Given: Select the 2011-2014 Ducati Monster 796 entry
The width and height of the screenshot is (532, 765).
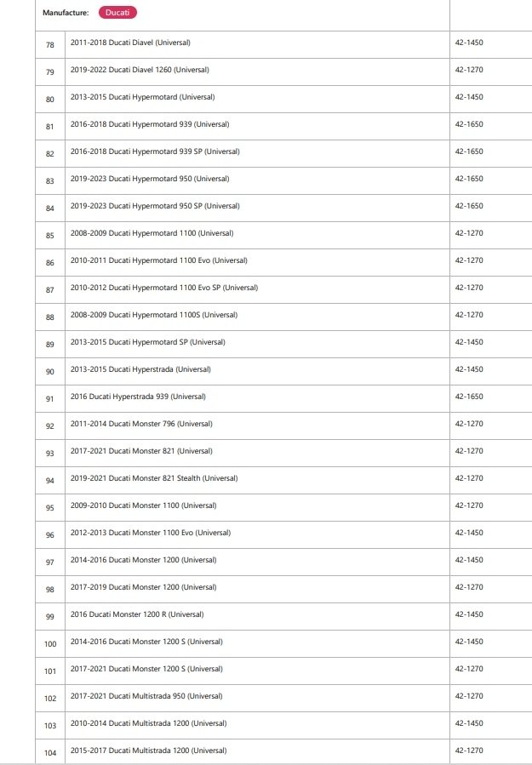Looking at the screenshot, I should coord(141,424).
